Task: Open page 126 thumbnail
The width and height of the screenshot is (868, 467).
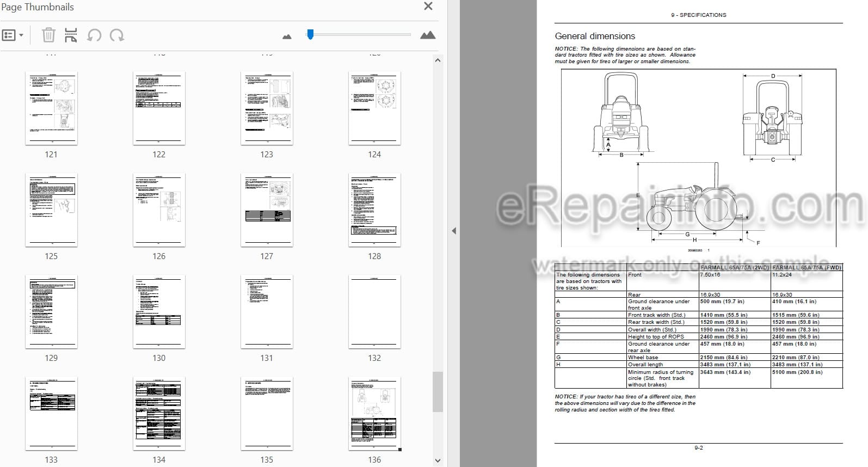Action: (159, 210)
